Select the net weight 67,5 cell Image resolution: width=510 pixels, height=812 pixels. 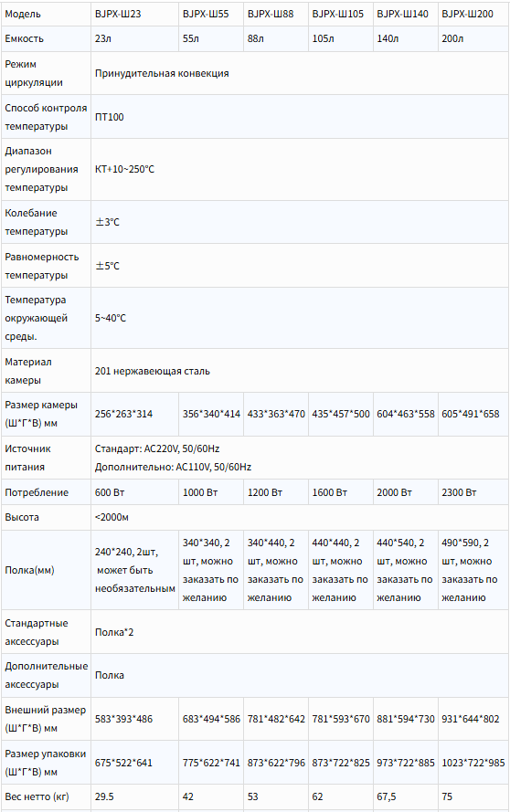[405, 796]
